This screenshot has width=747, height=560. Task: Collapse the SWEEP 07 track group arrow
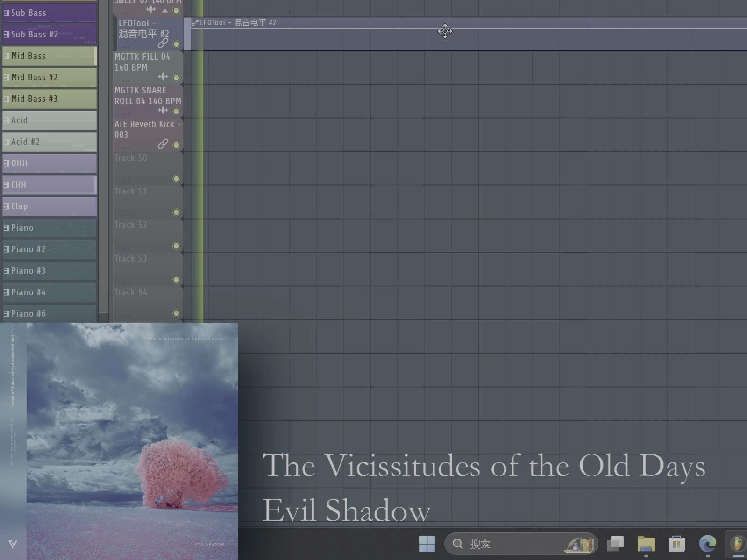coord(165,10)
